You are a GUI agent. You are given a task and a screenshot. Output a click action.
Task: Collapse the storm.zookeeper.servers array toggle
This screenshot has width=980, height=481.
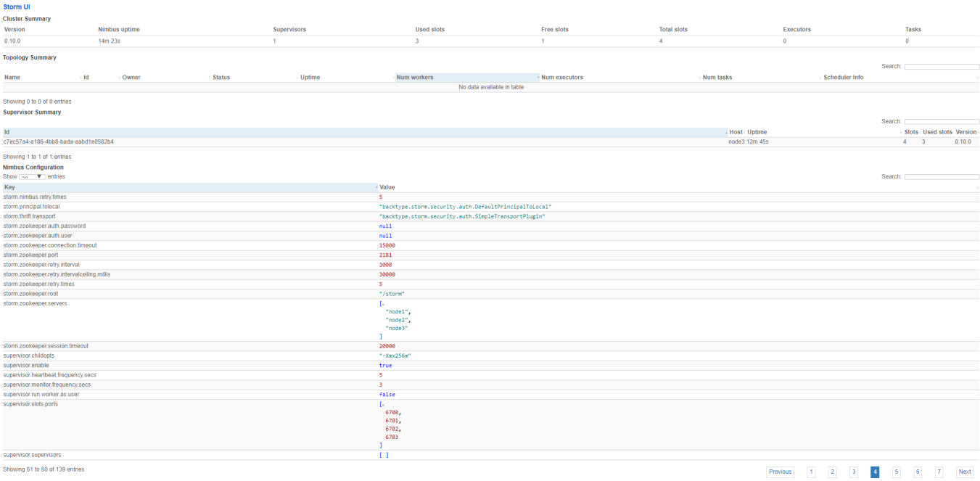pos(383,304)
